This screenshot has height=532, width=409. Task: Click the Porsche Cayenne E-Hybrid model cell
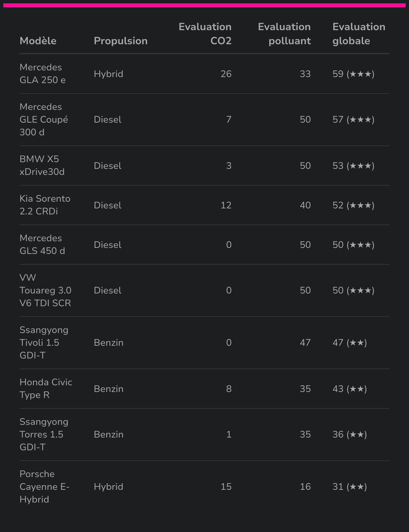coord(44,487)
